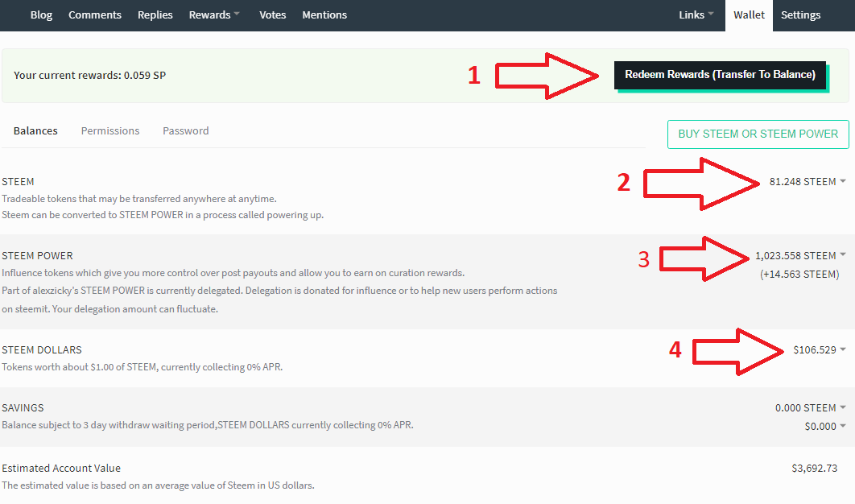Open the savings 0.000 STEEM dropdown

tap(810, 408)
